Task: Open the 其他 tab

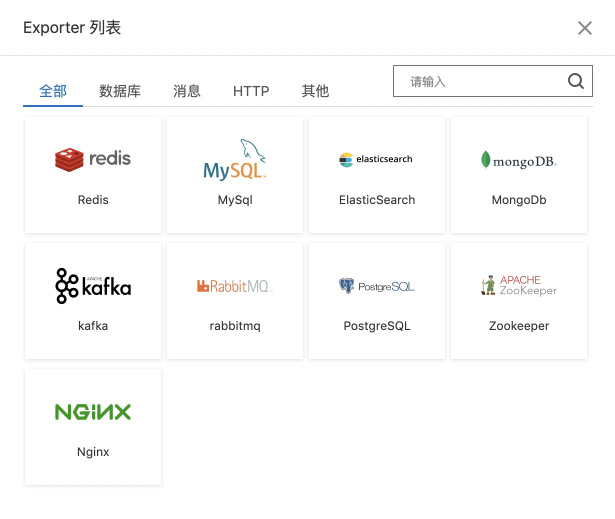Action: click(315, 91)
